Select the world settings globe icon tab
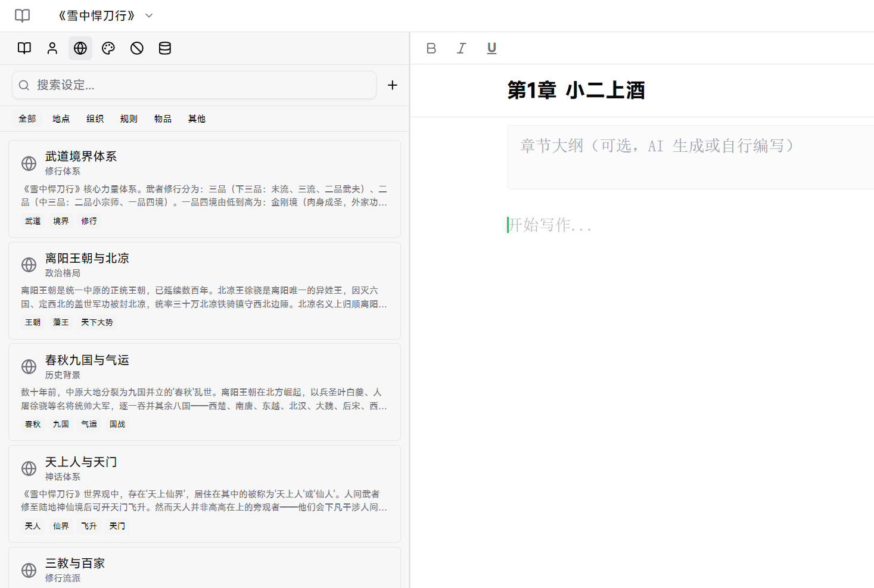 (80, 48)
